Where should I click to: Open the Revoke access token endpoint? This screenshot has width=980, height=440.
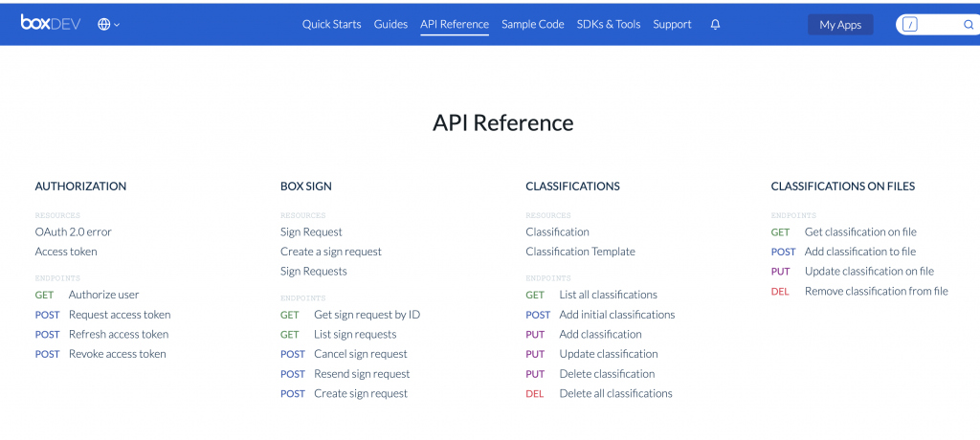point(118,354)
